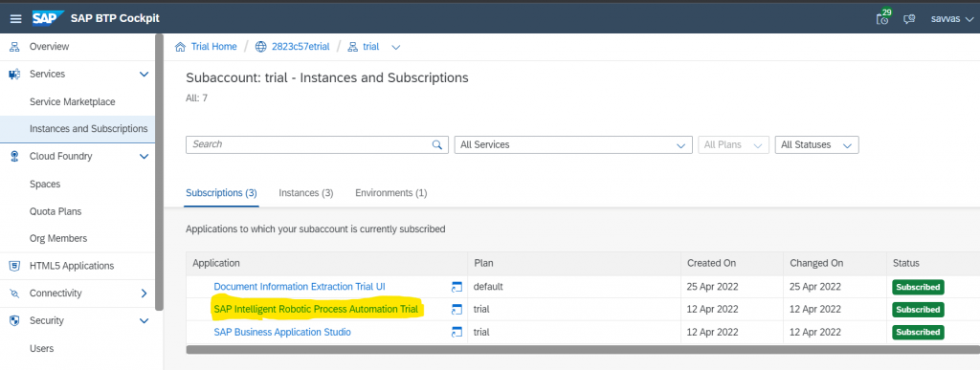Open the feedback chat icon in header
Screen dimensions: 980x370
pyautogui.click(x=910, y=19)
